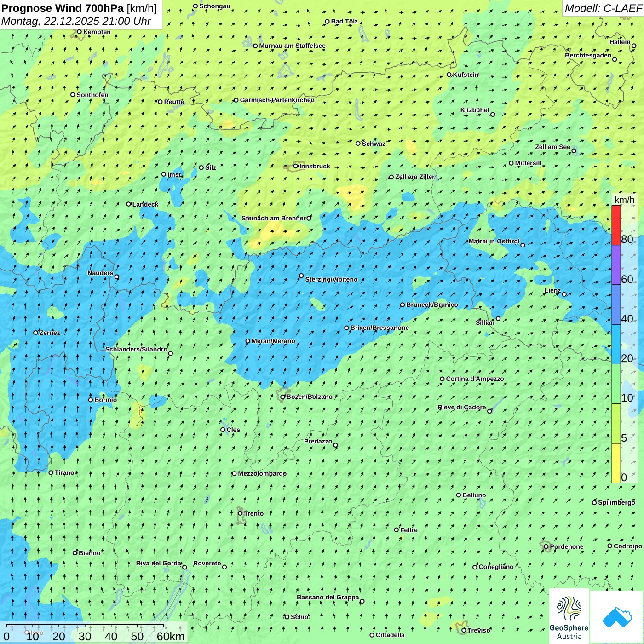This screenshot has height=644, width=644.
Task: Click the Codroipo town label
Action: click(628, 546)
